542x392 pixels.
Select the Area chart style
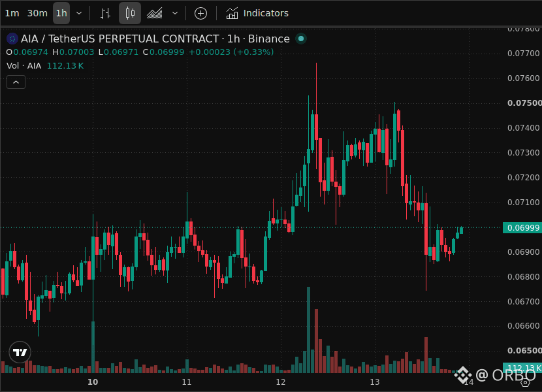[155, 13]
